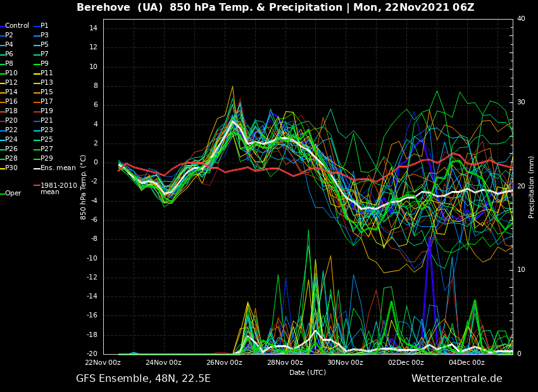Image resolution: width=538 pixels, height=392 pixels.
Task: Select the 04Dec 00z date tick
Action: 466,363
